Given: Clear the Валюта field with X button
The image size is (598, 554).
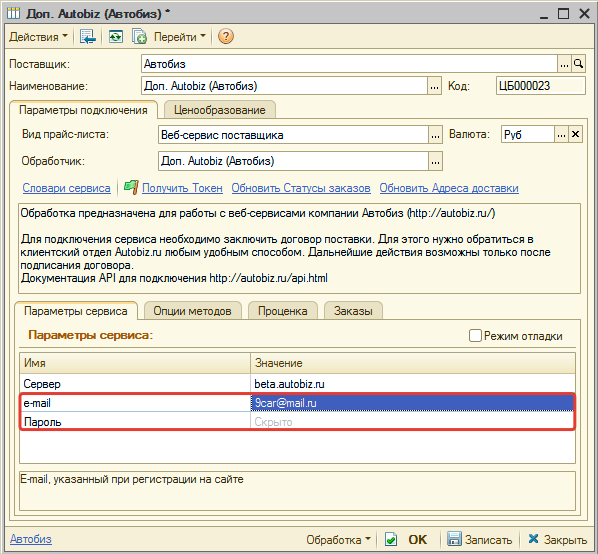Looking at the screenshot, I should click(575, 134).
